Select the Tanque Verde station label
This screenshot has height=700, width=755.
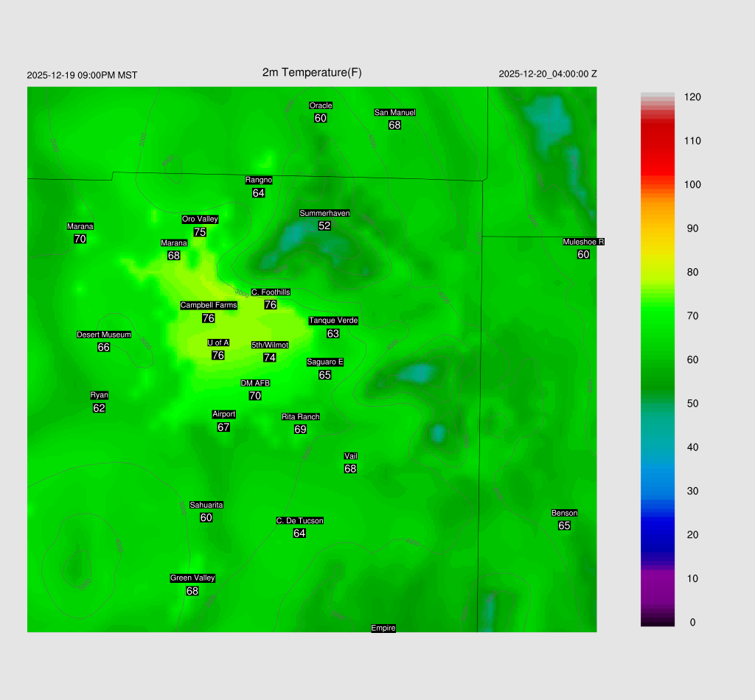click(333, 321)
